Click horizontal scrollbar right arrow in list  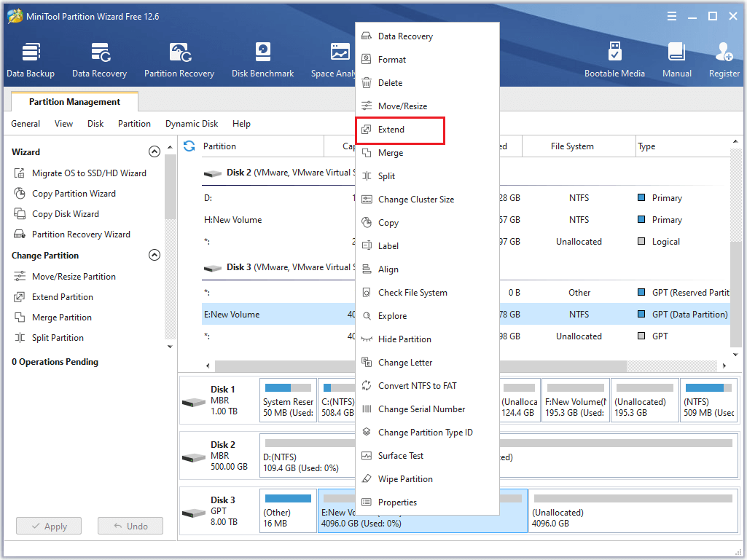pyautogui.click(x=724, y=366)
